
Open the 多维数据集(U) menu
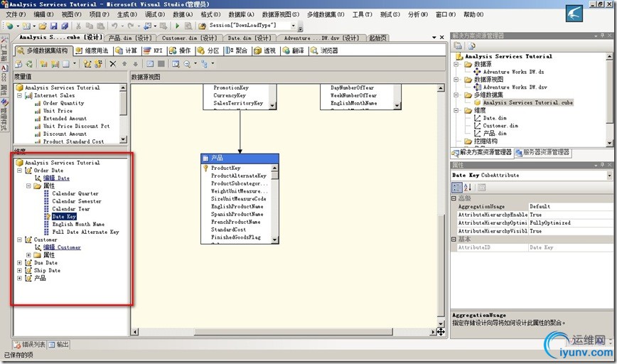[326, 14]
